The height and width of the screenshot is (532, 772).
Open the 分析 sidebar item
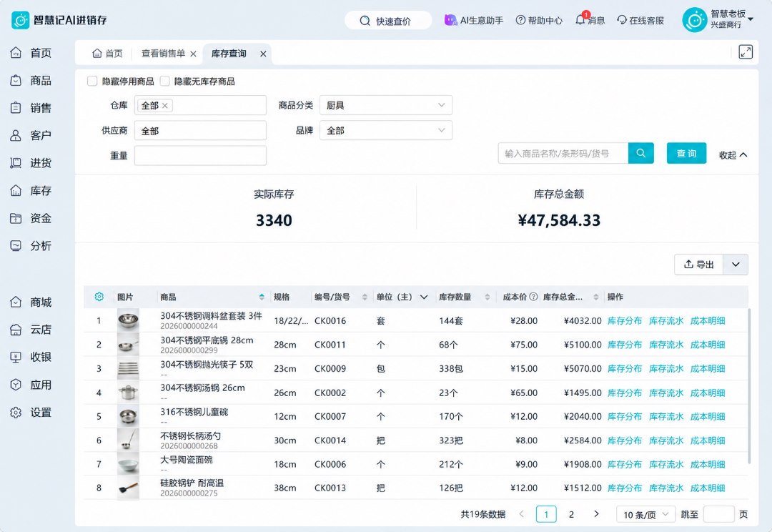(x=31, y=246)
